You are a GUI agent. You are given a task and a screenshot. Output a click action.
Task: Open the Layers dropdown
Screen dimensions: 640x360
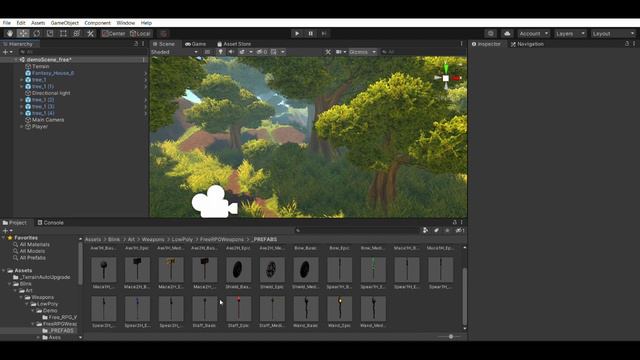point(570,33)
